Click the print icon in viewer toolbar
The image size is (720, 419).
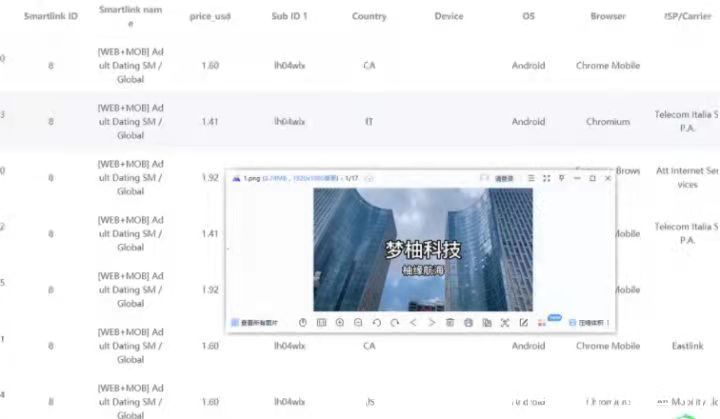point(468,323)
